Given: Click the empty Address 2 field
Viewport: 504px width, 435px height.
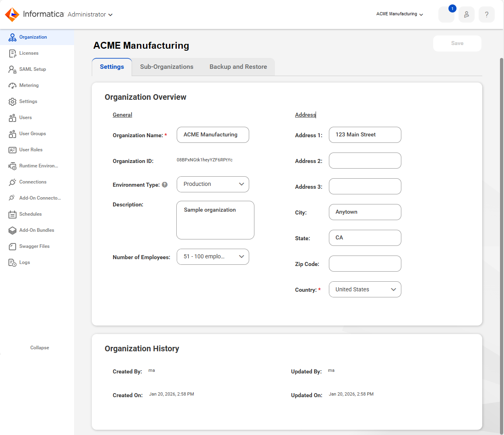Looking at the screenshot, I should pyautogui.click(x=365, y=161).
